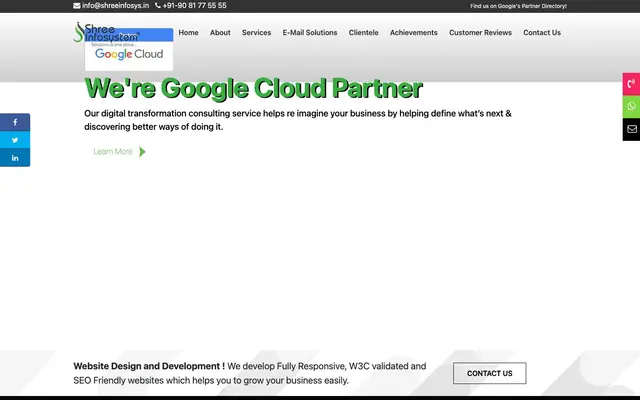Open Customer Reviews in navigation

pos(480,33)
